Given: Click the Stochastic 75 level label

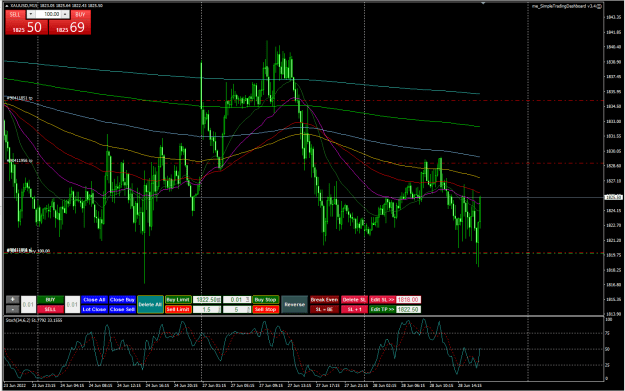Looking at the screenshot, I should pos(607,334).
